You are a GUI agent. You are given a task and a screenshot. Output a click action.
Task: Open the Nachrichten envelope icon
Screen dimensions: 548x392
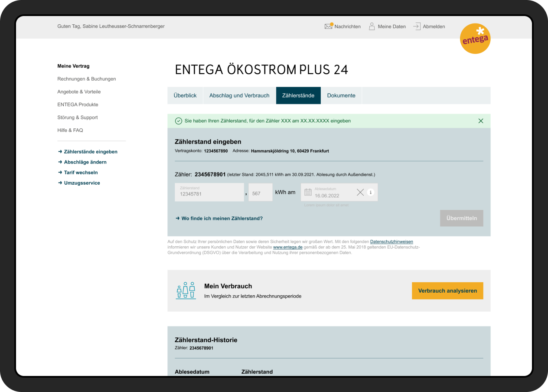(x=328, y=26)
